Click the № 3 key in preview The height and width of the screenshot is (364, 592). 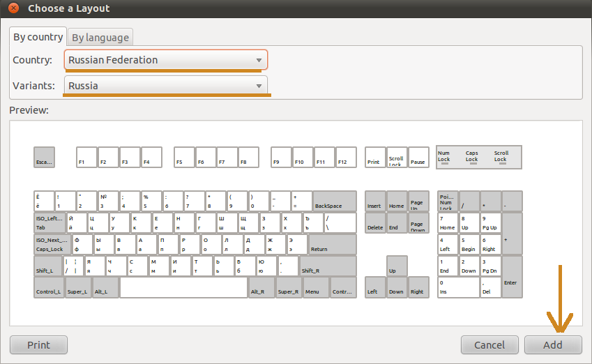(108, 201)
